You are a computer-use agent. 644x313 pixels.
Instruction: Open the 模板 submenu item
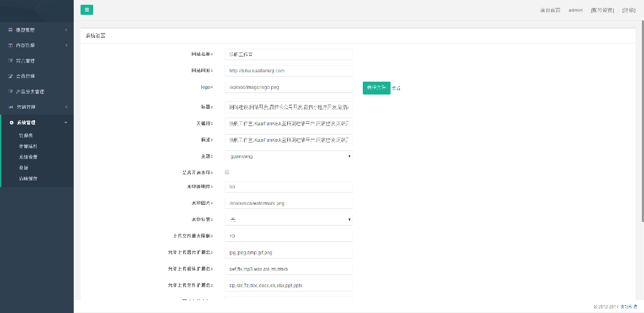pos(24,168)
